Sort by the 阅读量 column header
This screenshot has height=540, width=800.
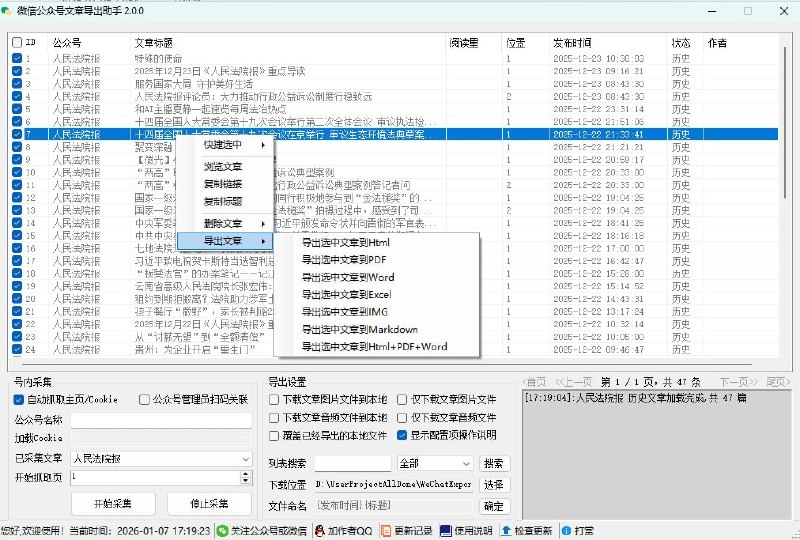pos(473,43)
